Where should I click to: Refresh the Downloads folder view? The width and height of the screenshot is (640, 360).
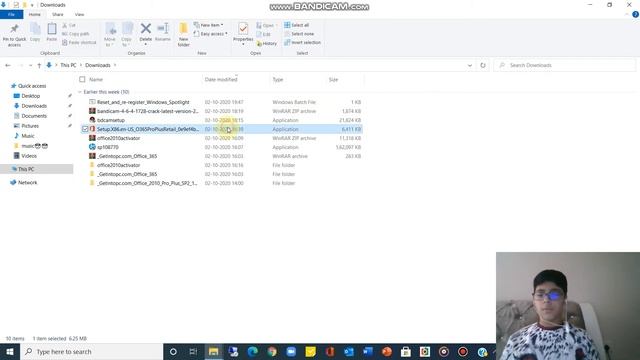pyautogui.click(x=483, y=65)
